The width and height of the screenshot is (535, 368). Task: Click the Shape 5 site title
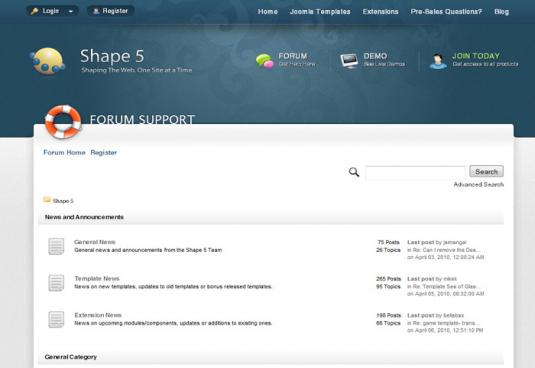pos(112,56)
